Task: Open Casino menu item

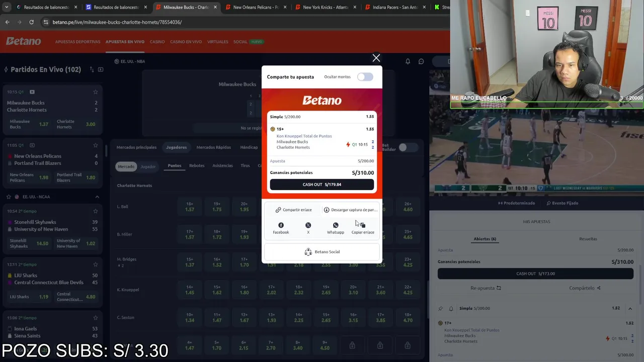Action: pos(157,42)
